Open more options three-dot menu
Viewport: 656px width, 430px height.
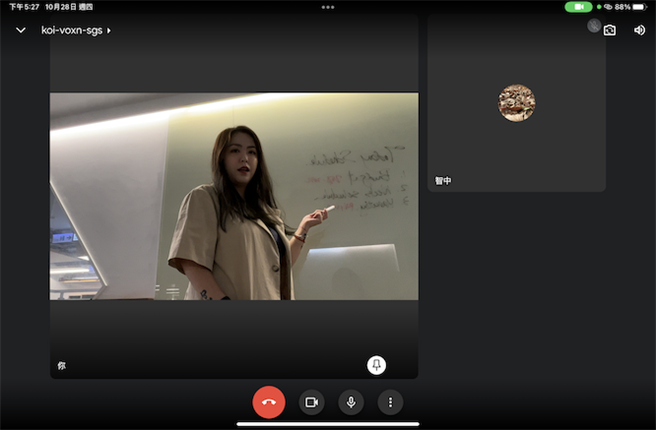coord(390,402)
